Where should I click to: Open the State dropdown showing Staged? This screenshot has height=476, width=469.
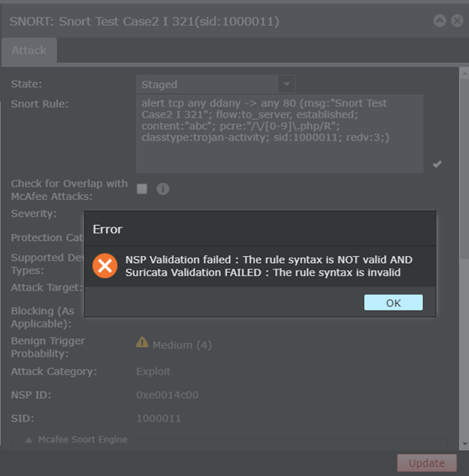point(216,84)
